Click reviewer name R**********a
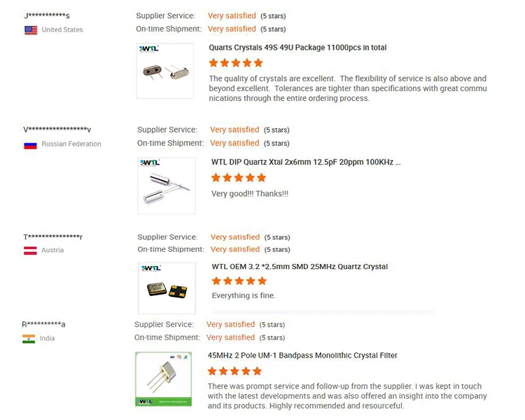The image size is (525, 420). pyautogui.click(x=43, y=324)
